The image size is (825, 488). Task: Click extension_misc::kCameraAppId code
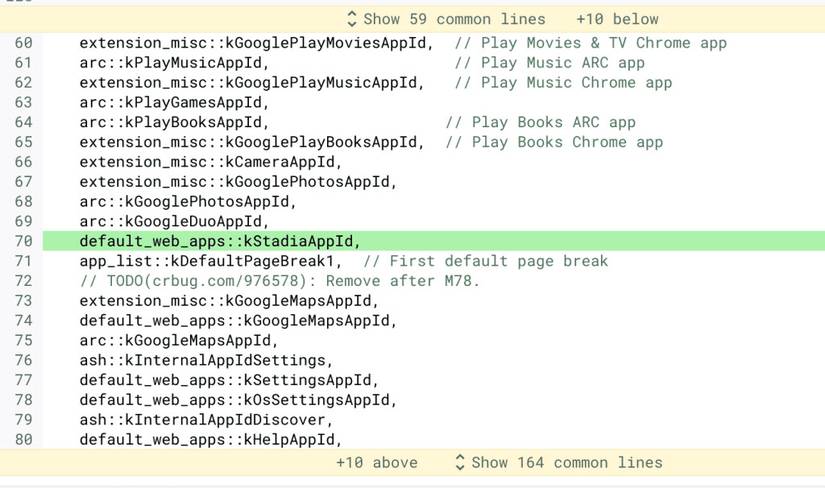[x=210, y=162]
